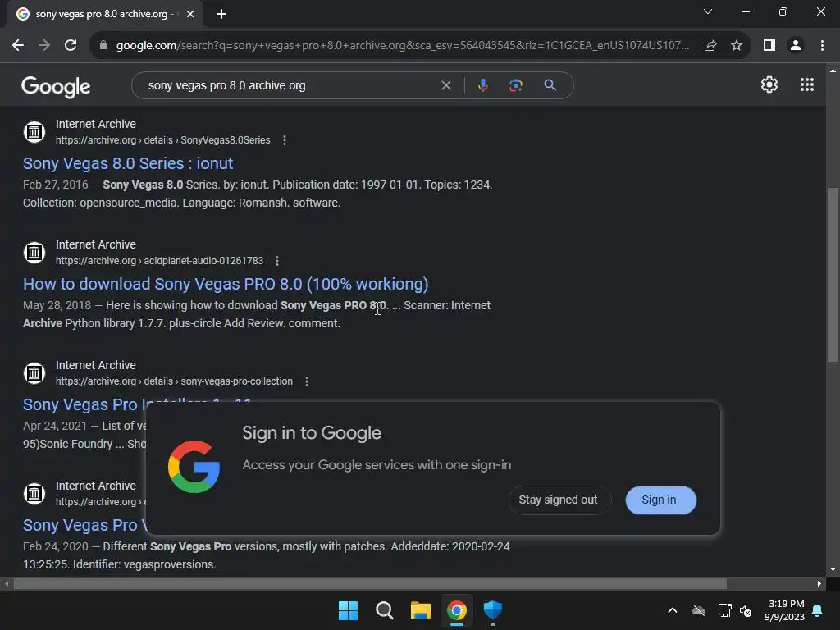Search by image with Google Lens icon
The height and width of the screenshot is (630, 840).
(515, 85)
